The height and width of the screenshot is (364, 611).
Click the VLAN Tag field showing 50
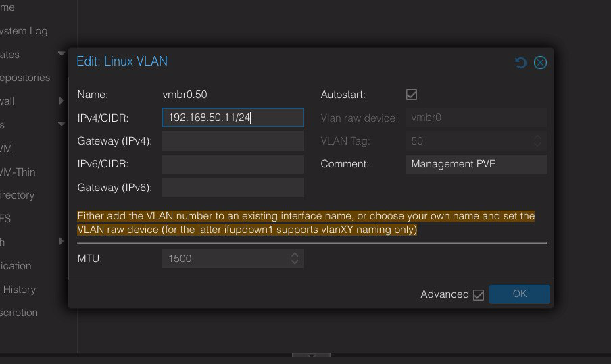pyautogui.click(x=470, y=141)
